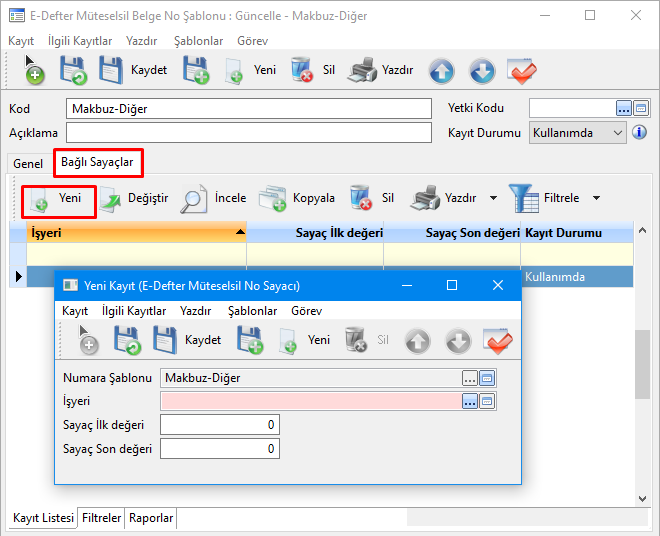The height and width of the screenshot is (536, 660).
Task: Click the Yazdır printer icon in main toolbar
Action: [x=363, y=71]
